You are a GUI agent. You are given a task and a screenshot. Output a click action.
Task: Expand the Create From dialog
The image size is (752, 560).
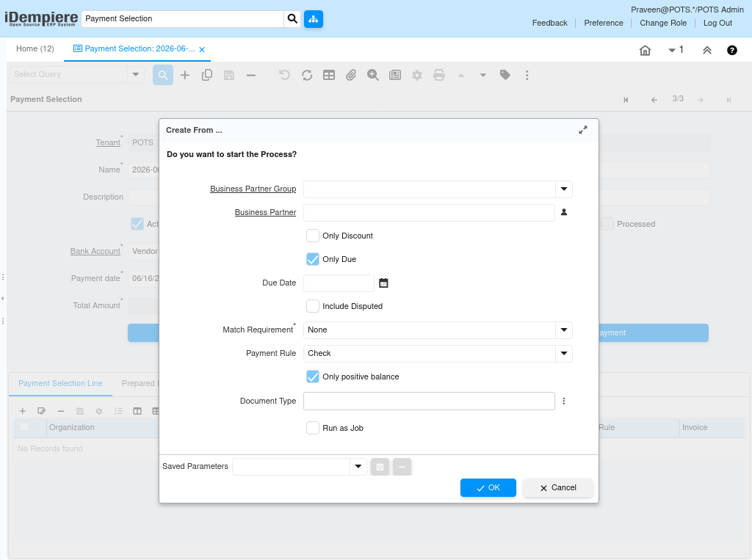[582, 131]
